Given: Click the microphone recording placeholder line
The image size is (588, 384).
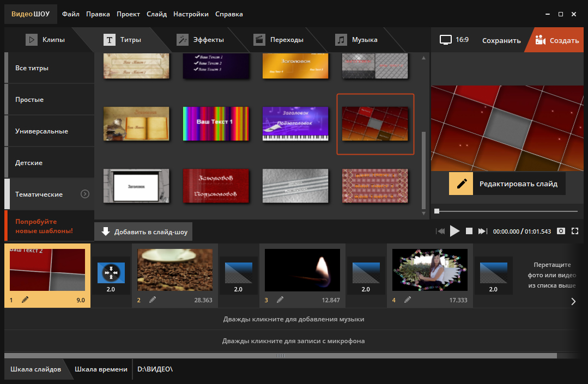Looking at the screenshot, I should tap(294, 341).
